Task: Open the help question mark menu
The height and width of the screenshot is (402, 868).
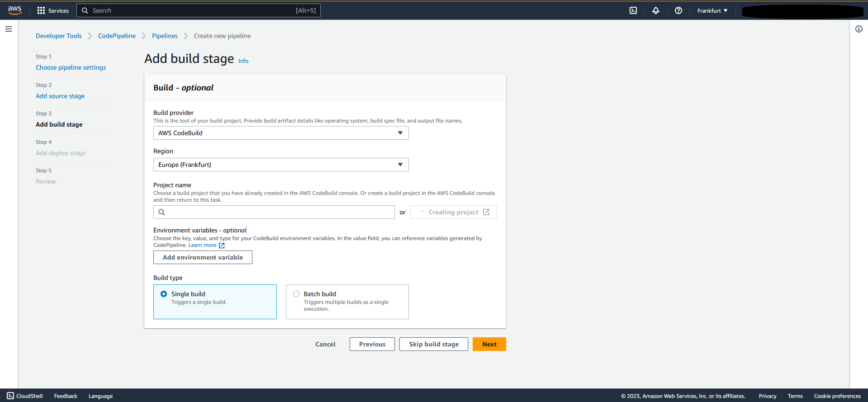Action: [678, 10]
